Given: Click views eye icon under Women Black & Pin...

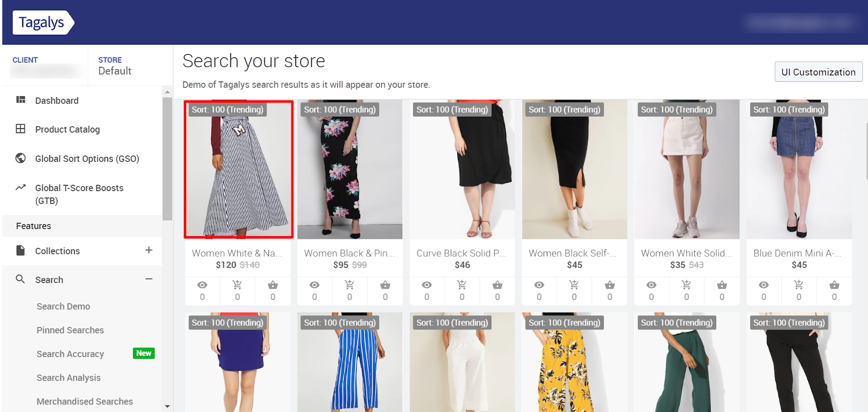Looking at the screenshot, I should point(315,285).
